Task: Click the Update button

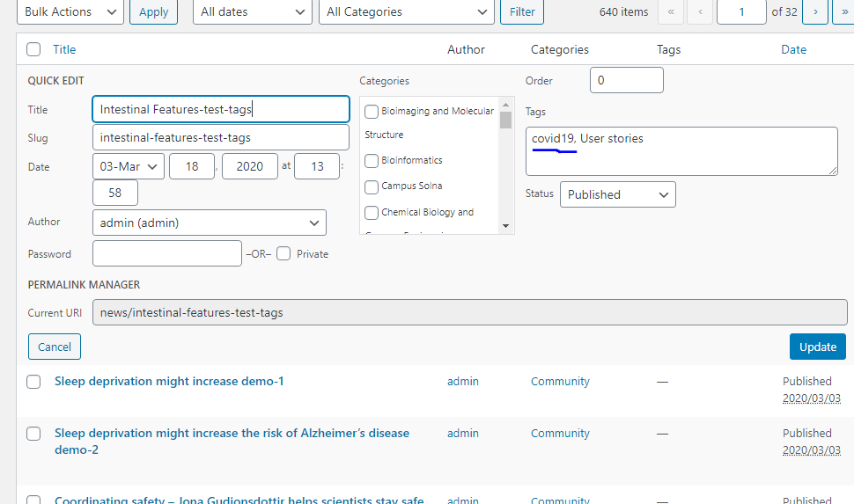Action: coord(817,347)
